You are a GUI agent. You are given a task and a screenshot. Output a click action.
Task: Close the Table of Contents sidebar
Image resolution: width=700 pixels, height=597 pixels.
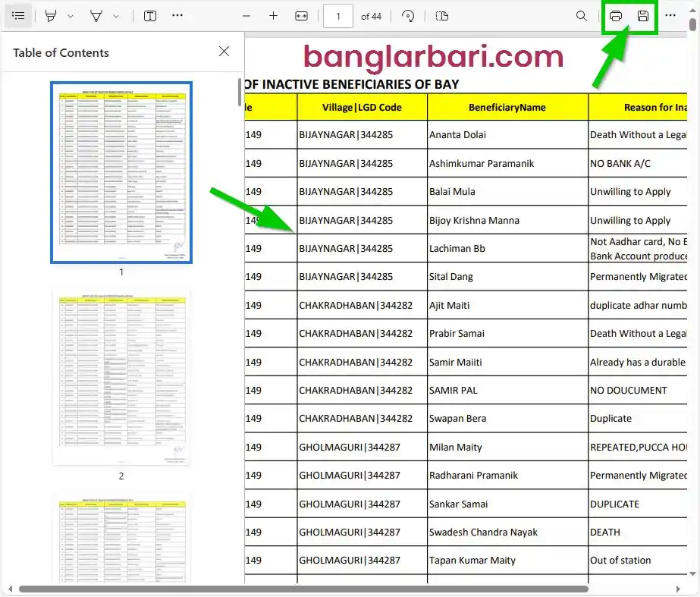click(x=224, y=51)
